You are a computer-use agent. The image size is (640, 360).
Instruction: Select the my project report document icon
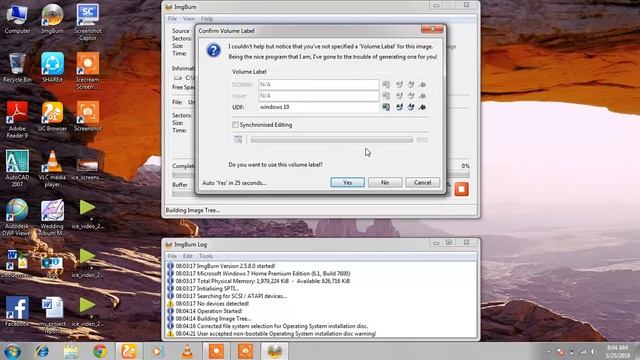pos(52,315)
